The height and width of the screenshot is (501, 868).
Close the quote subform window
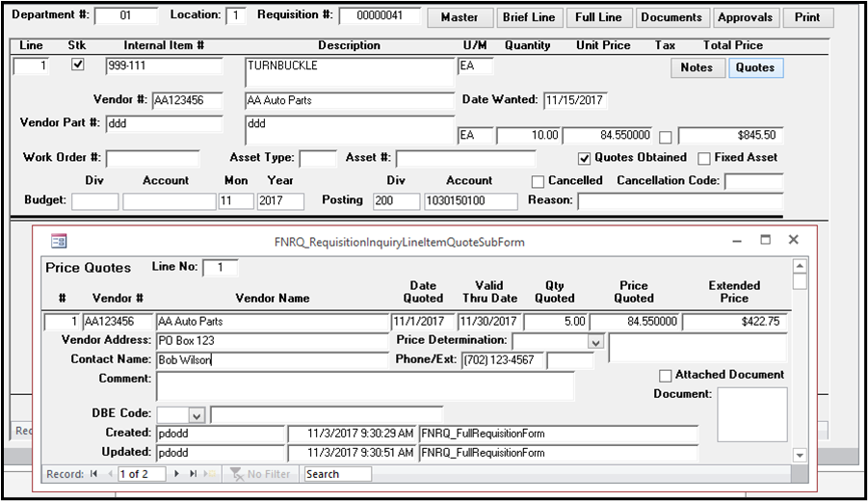click(793, 240)
